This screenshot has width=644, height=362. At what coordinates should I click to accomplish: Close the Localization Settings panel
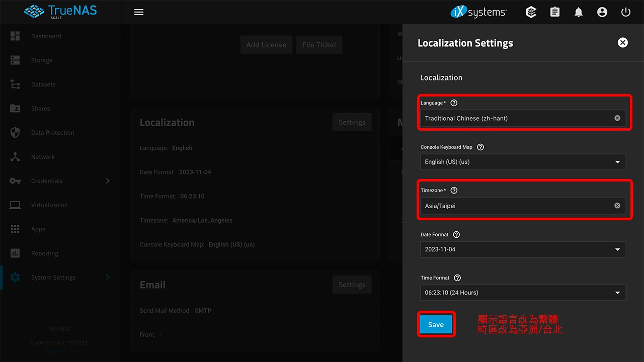[623, 43]
